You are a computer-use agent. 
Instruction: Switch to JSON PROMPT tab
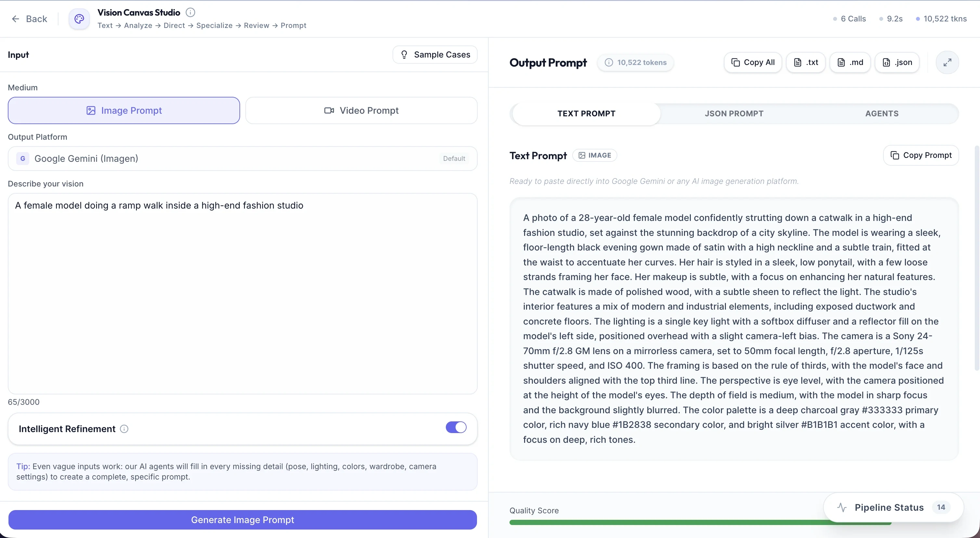[734, 113]
